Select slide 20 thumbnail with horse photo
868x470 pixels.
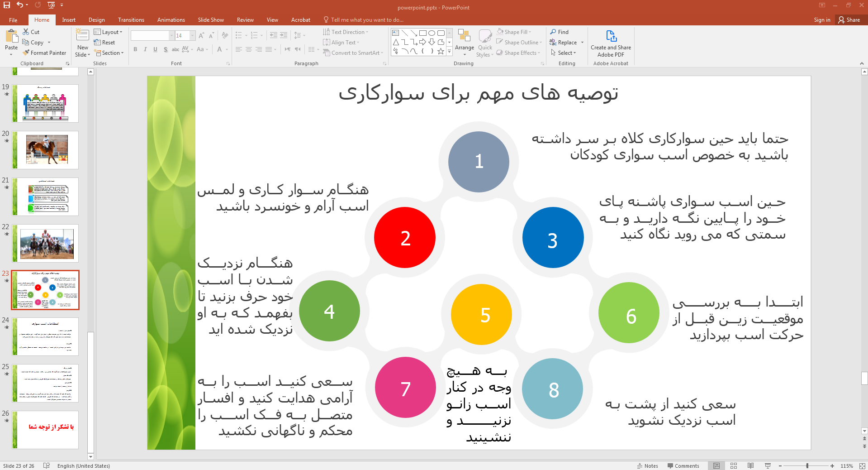[45, 150]
